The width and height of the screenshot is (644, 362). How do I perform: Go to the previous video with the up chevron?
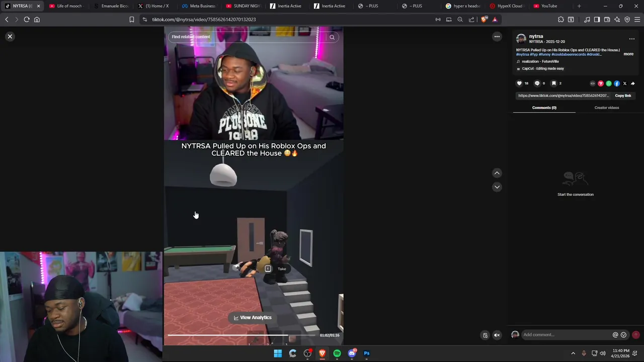497,173
